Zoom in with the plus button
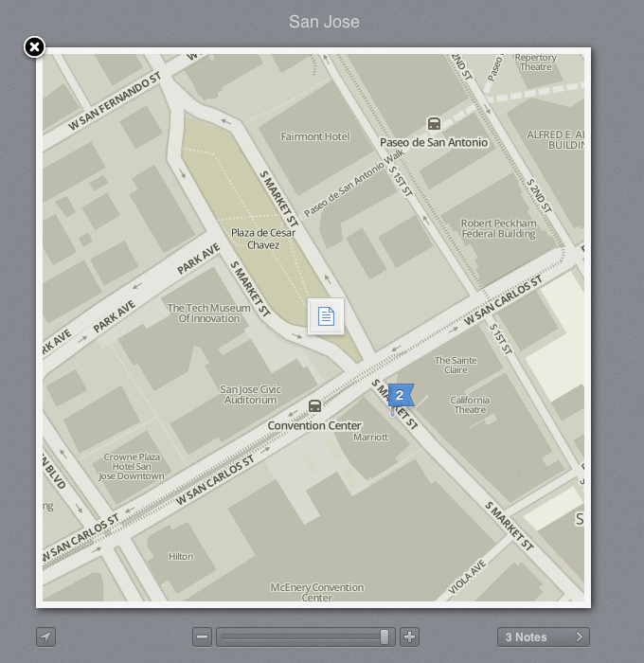 pos(409,636)
